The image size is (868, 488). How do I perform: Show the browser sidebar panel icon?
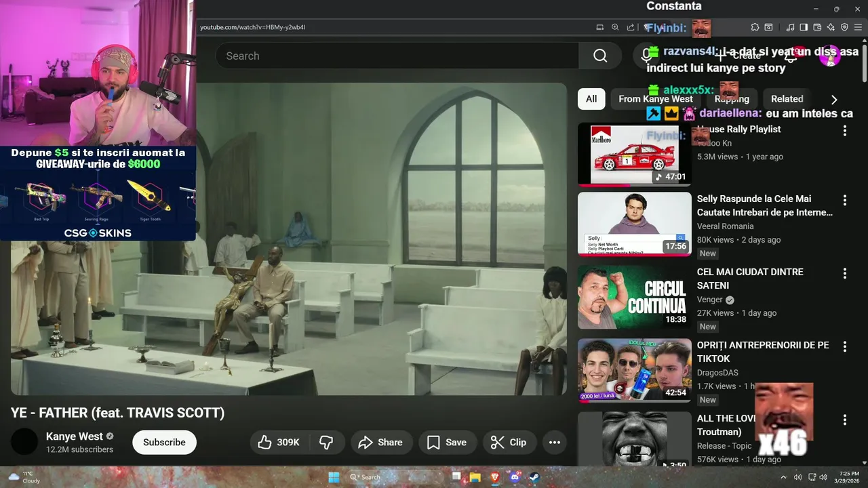pyautogui.click(x=804, y=27)
